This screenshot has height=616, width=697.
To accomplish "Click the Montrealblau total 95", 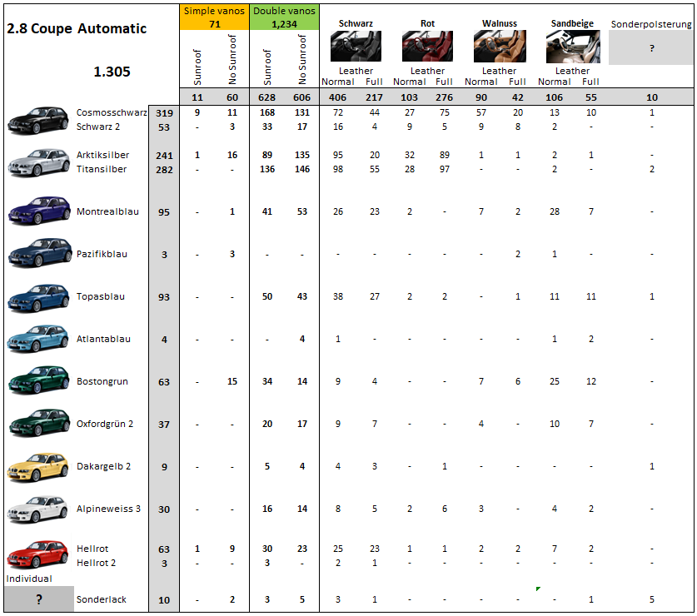I will [x=164, y=212].
